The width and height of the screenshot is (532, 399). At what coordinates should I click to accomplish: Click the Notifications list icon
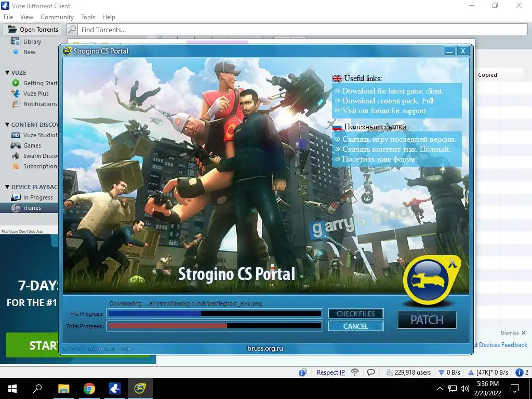tap(16, 104)
